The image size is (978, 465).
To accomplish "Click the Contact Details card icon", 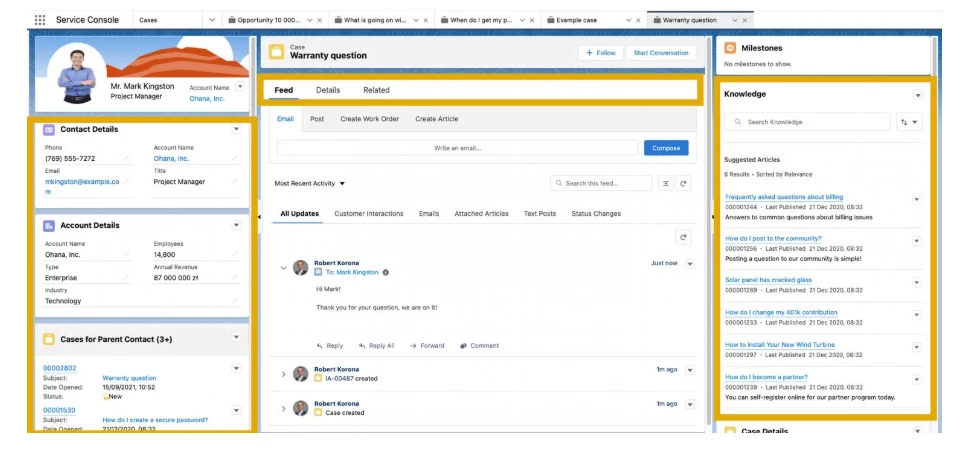I will tap(49, 130).
